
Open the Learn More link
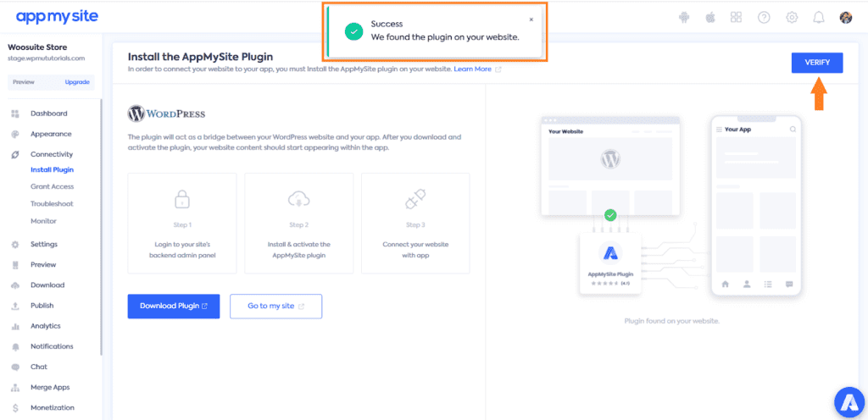(x=472, y=69)
